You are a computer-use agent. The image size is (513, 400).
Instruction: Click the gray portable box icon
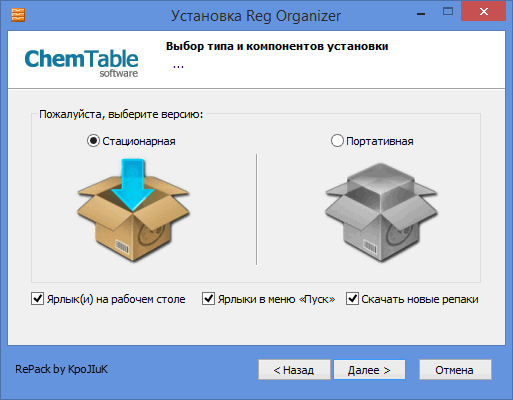(381, 212)
